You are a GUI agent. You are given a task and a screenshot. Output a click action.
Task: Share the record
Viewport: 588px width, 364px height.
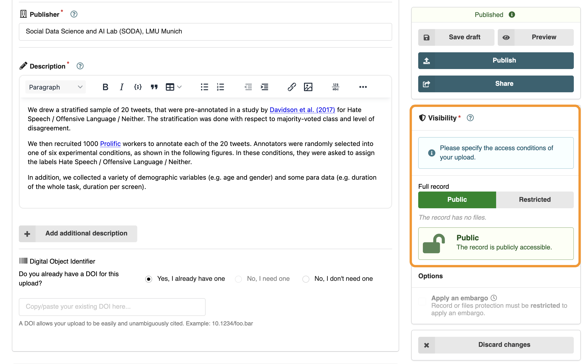[x=496, y=84]
